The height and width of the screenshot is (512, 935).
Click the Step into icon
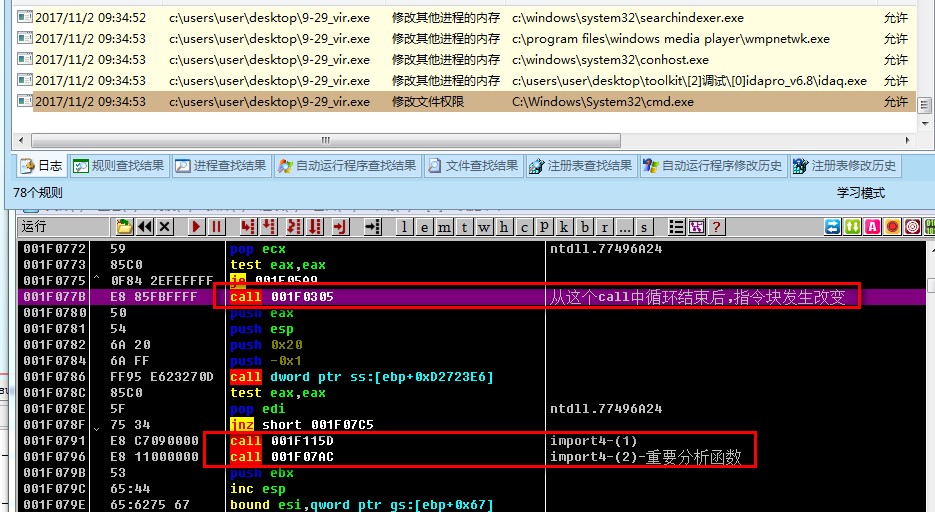click(246, 227)
